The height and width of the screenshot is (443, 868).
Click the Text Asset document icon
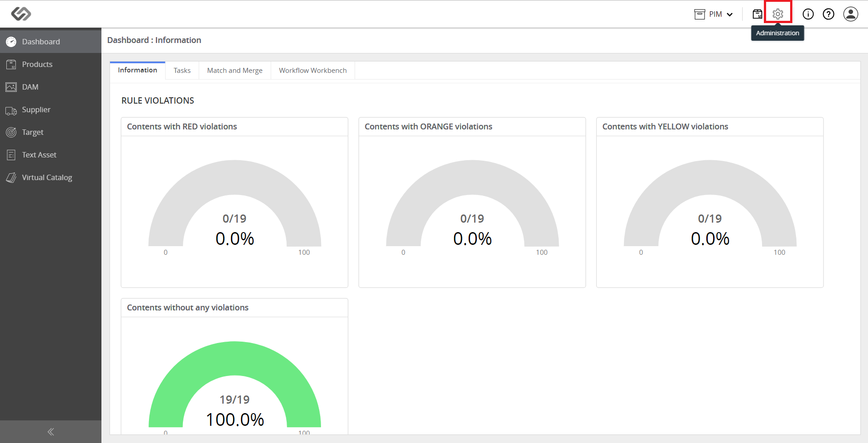pos(11,155)
